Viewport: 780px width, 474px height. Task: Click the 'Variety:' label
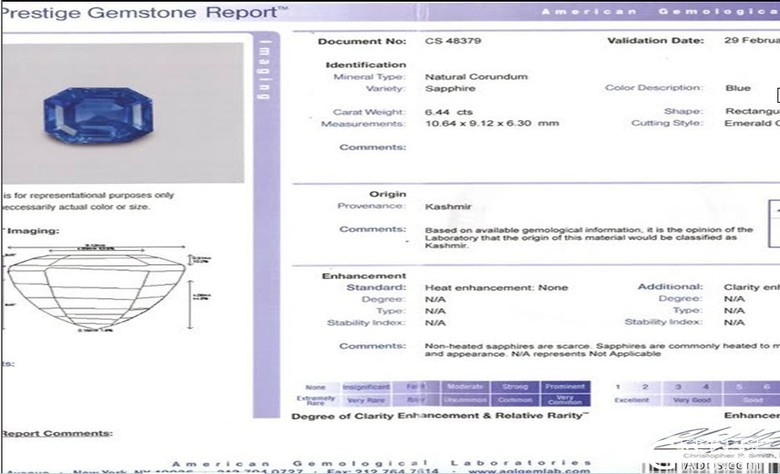386,89
